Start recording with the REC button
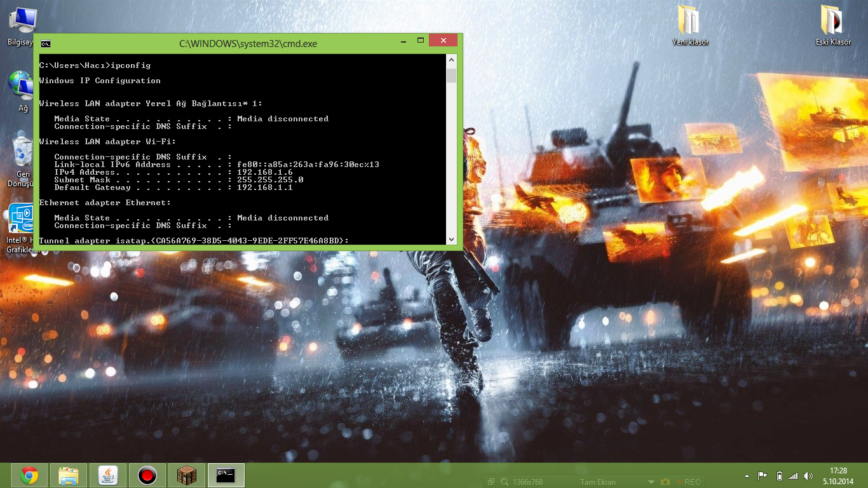 (x=688, y=482)
